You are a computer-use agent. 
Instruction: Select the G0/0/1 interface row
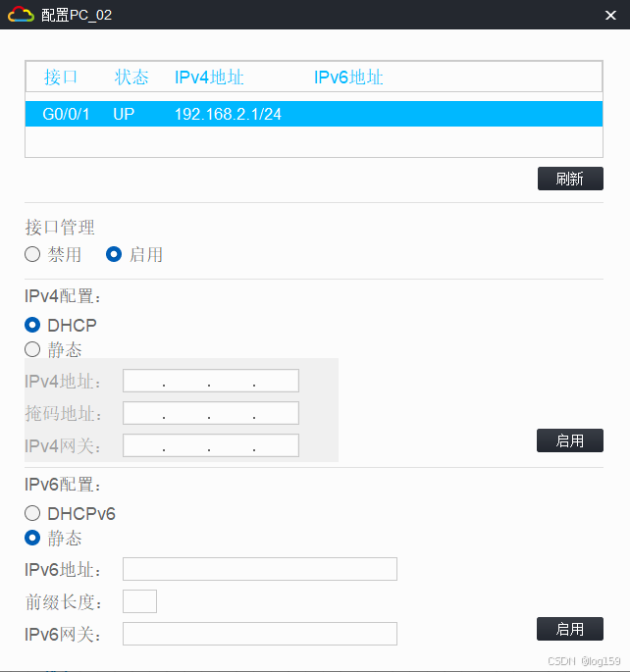314,114
